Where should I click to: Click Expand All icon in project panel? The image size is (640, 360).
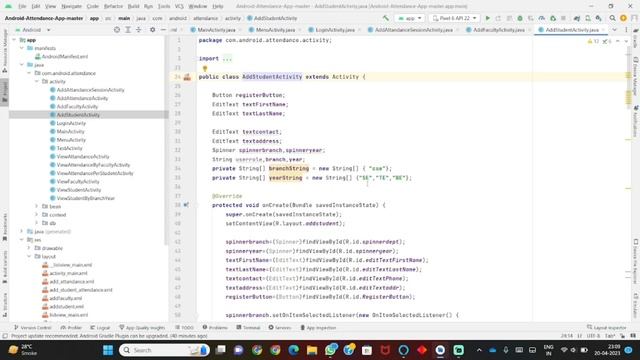(128, 30)
